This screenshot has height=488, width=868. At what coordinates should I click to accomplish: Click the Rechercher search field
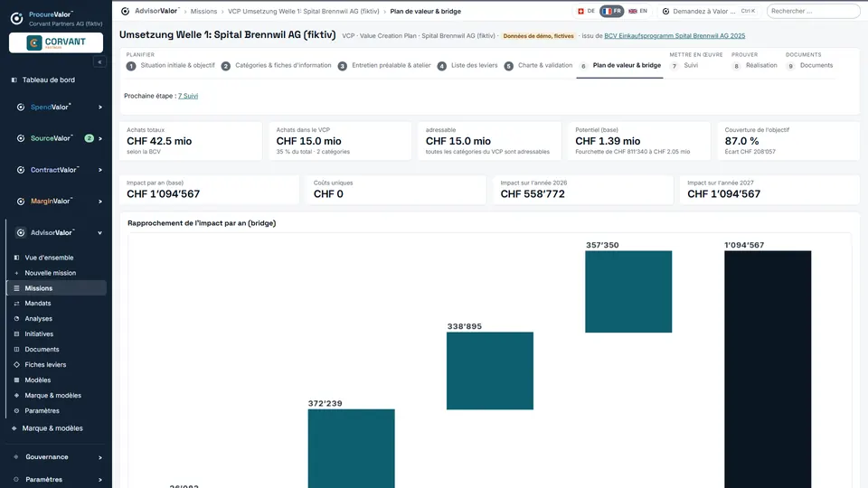pyautogui.click(x=813, y=11)
